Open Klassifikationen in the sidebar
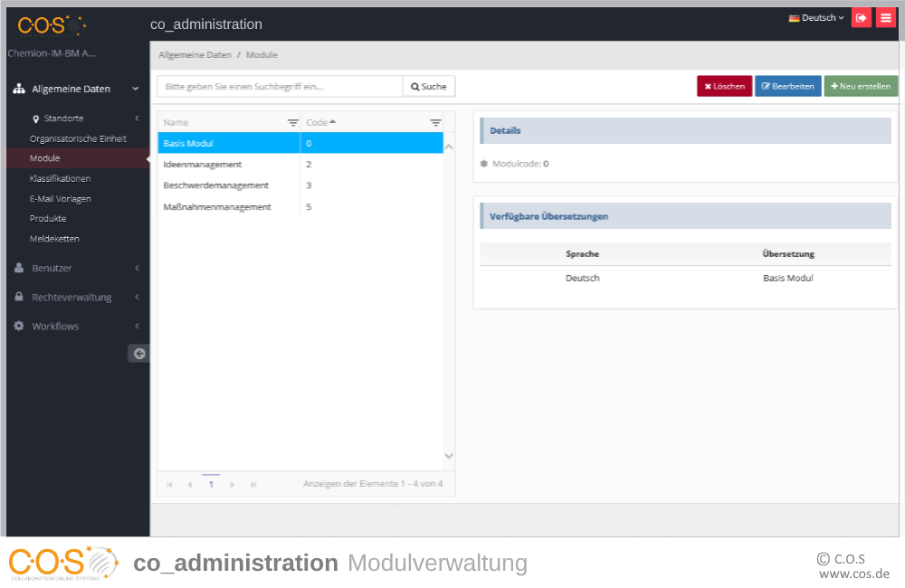Screen dimensions: 905x588 (x=60, y=178)
